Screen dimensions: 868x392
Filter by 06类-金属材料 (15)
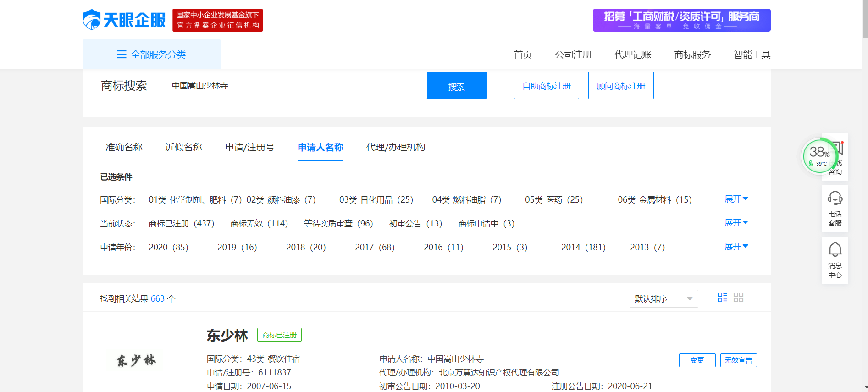click(x=655, y=199)
